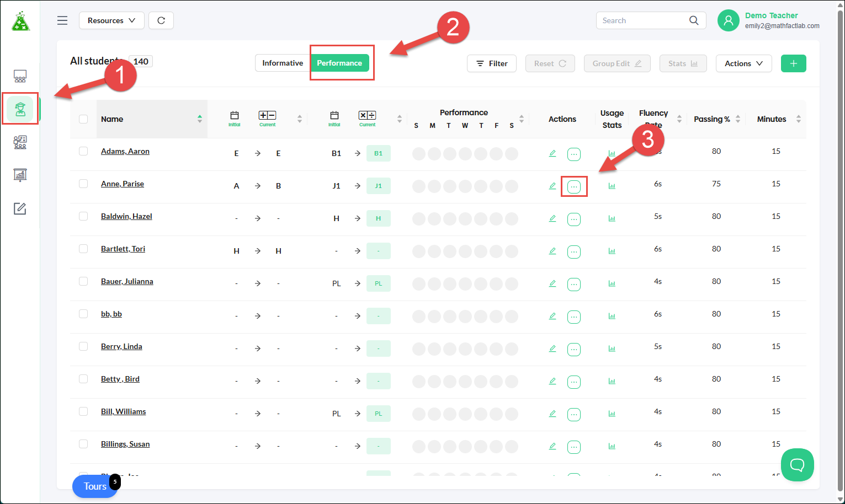Open more actions for Billings, Susan
The image size is (845, 504).
click(574, 447)
